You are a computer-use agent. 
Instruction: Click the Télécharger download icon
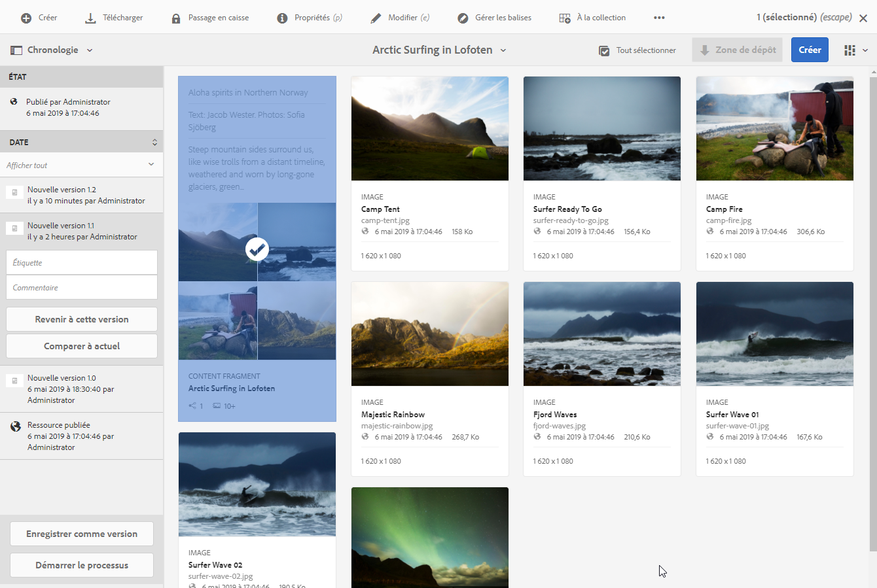point(90,18)
